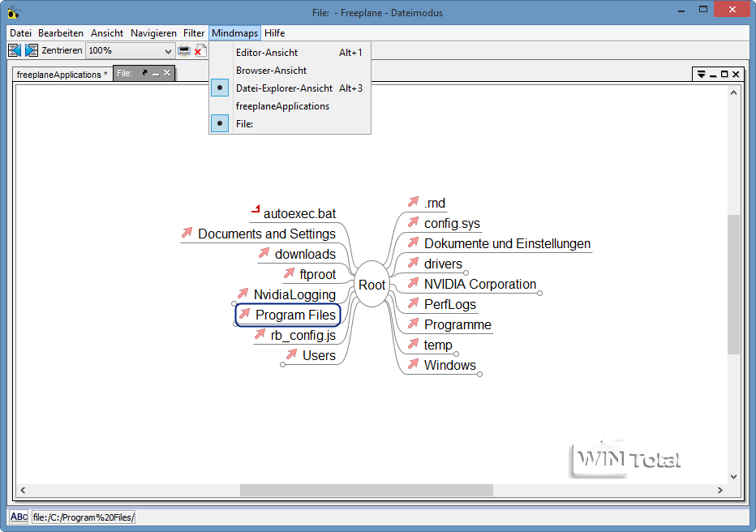This screenshot has height=532, width=756.
Task: Click the scroll up arrow
Action: pyautogui.click(x=733, y=92)
